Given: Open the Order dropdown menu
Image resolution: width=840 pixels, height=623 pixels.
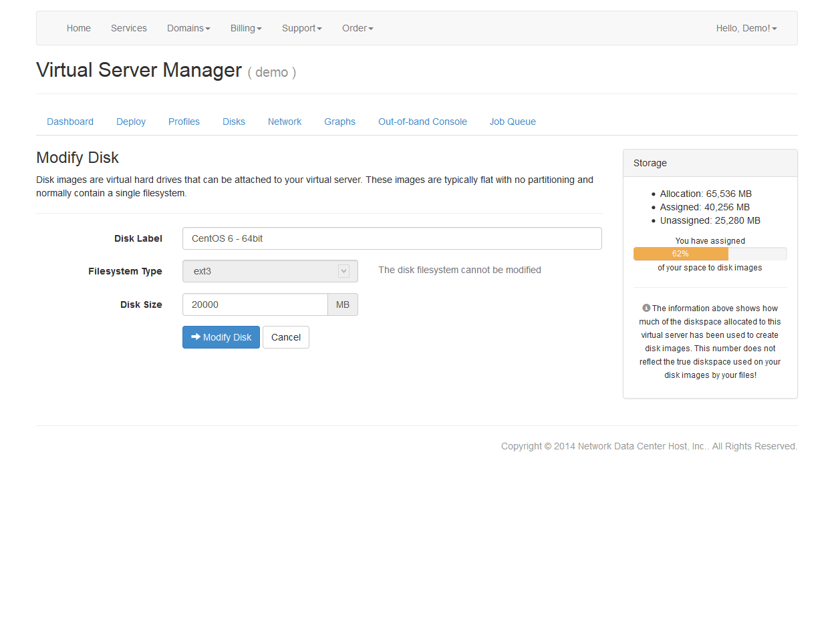Looking at the screenshot, I should 358,28.
